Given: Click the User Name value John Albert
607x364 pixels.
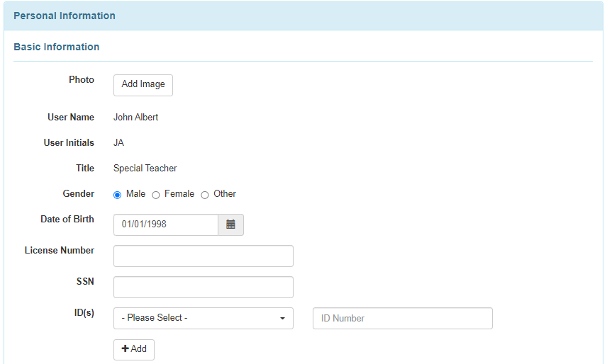Looking at the screenshot, I should (136, 118).
